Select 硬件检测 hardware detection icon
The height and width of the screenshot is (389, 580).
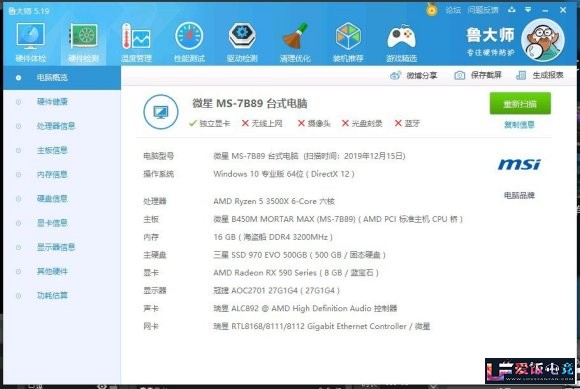click(x=84, y=42)
